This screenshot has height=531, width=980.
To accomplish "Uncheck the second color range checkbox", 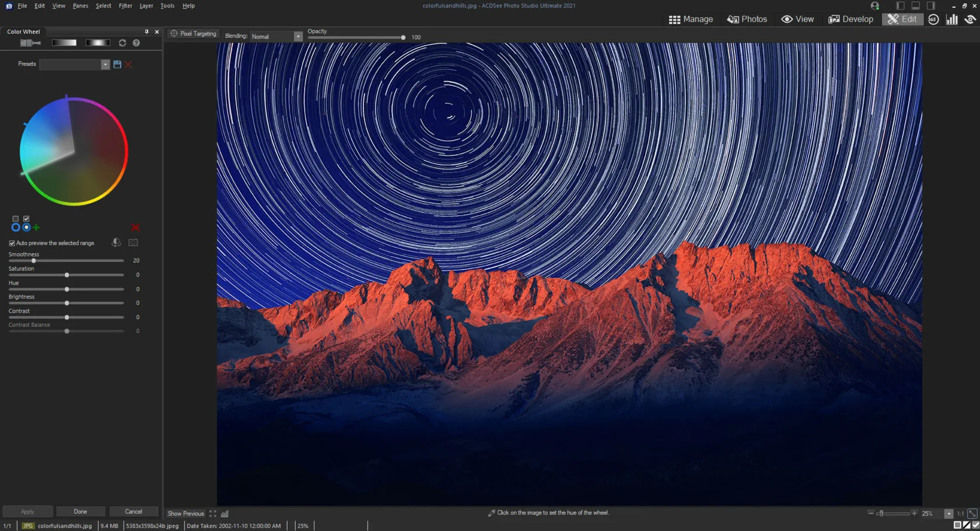I will coord(26,219).
